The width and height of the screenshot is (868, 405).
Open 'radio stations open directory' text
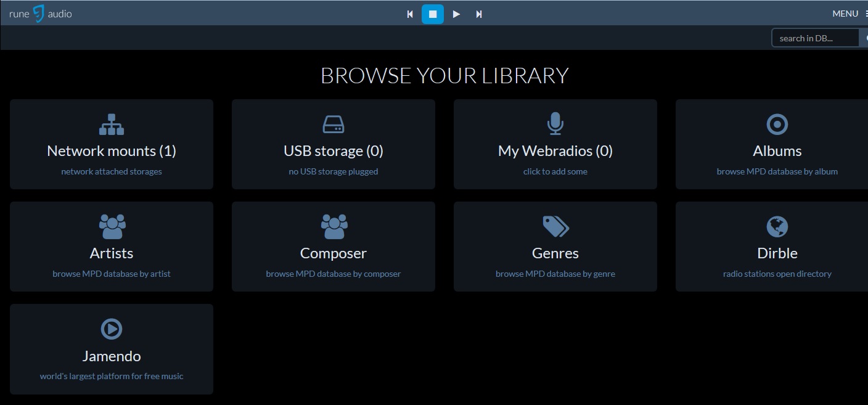coord(777,274)
